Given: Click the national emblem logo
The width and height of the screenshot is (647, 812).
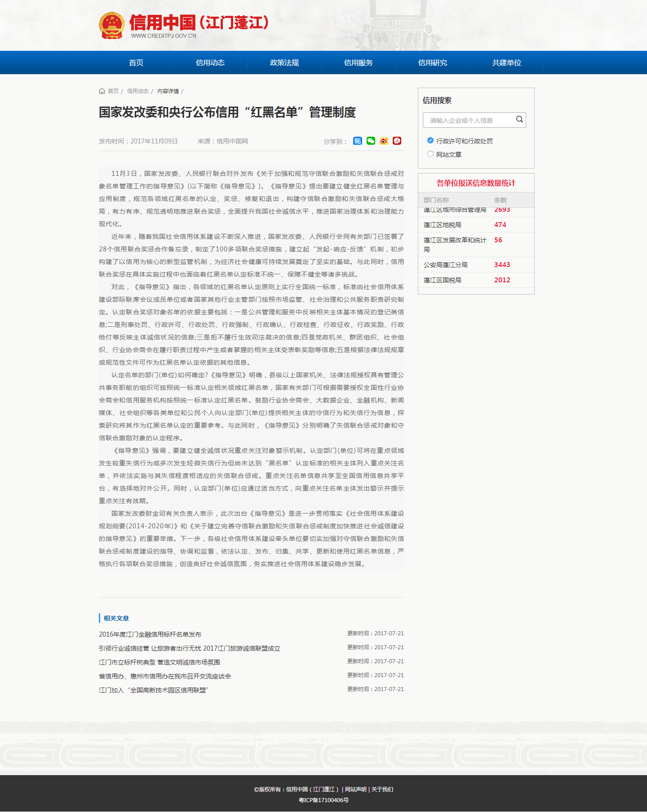Looking at the screenshot, I should pos(112,26).
